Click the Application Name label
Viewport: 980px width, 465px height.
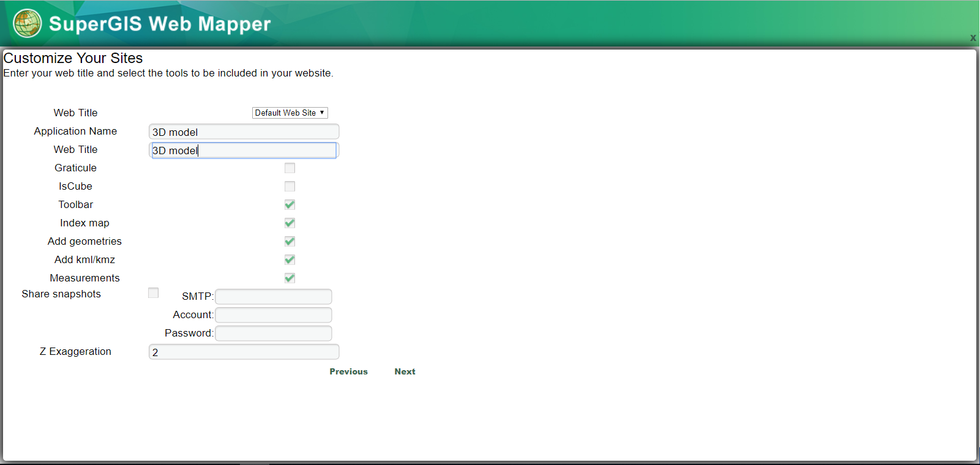tap(75, 131)
